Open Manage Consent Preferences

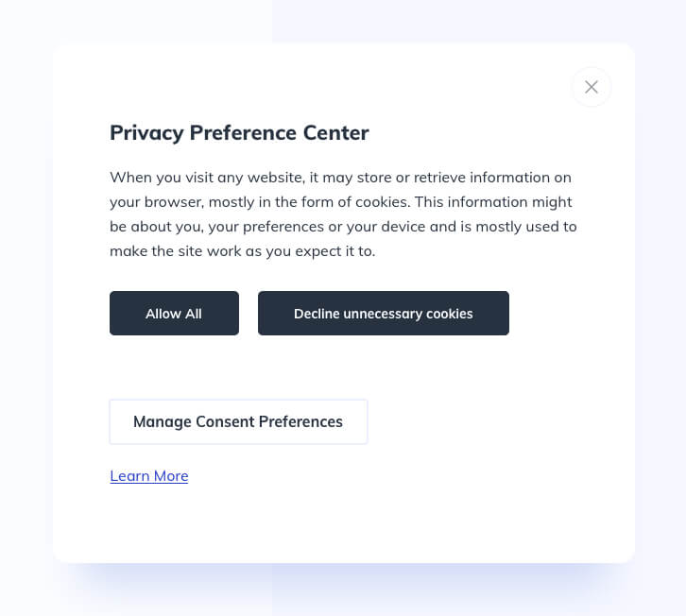click(x=238, y=421)
